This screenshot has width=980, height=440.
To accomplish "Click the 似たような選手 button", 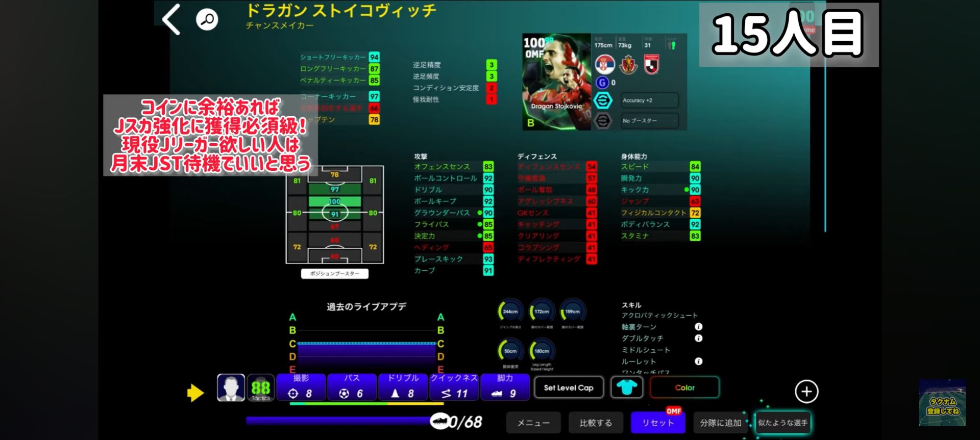I will [782, 423].
